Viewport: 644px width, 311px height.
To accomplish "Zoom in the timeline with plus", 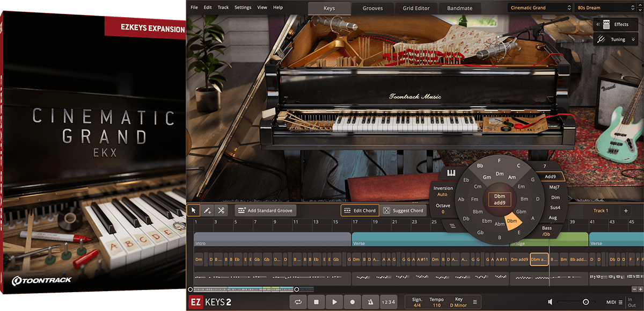I will coord(640,289).
